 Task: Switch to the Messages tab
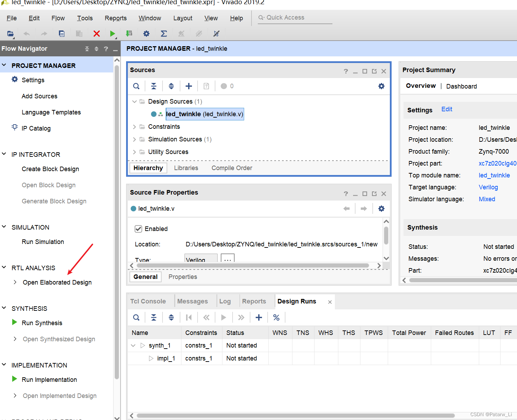[x=192, y=301]
